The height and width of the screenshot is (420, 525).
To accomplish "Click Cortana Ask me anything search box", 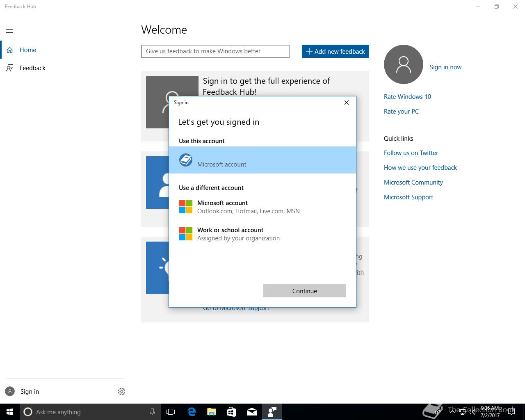I will coord(90,412).
